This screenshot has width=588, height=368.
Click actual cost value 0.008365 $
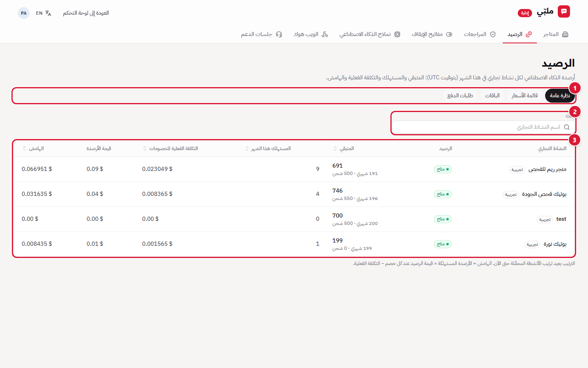[157, 194]
